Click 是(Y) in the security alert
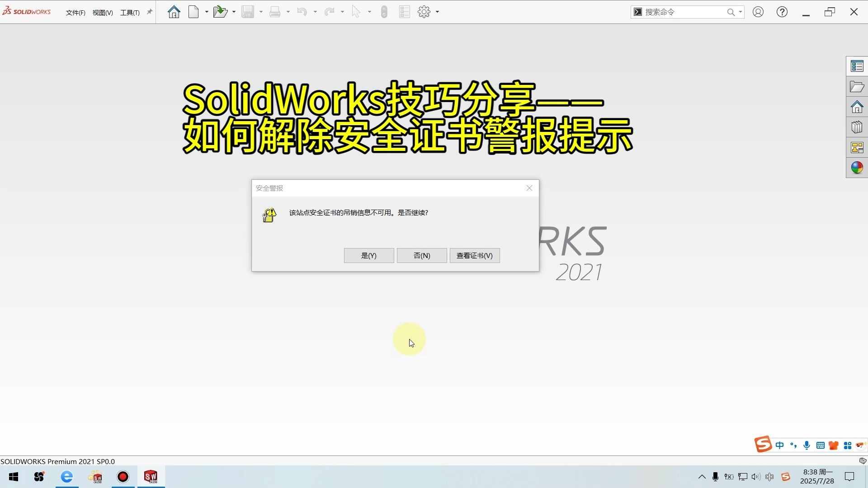 369,255
